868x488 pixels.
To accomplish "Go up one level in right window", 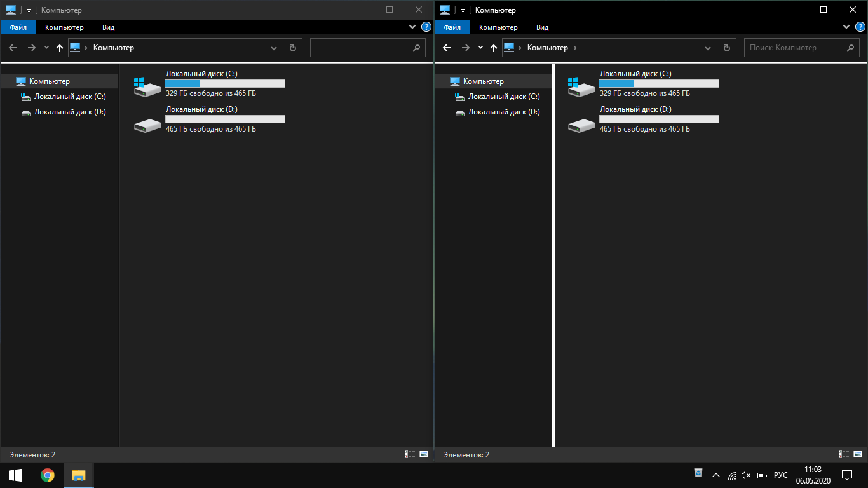I will point(494,48).
